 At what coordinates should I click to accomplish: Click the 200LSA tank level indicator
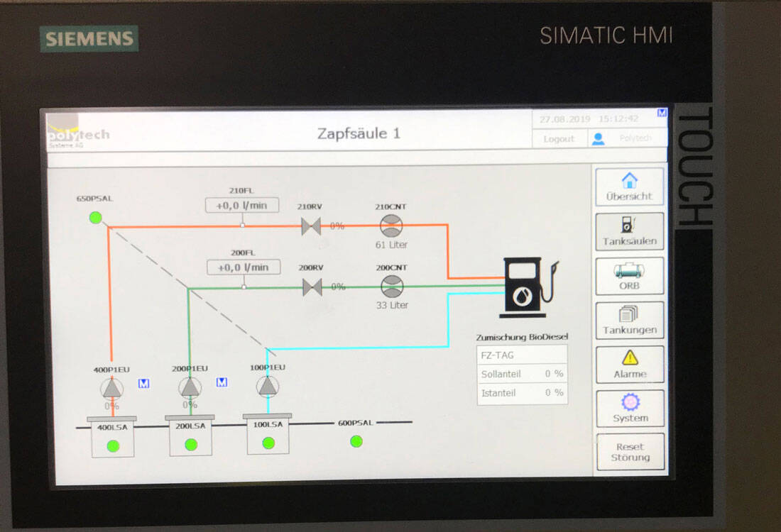[191, 445]
